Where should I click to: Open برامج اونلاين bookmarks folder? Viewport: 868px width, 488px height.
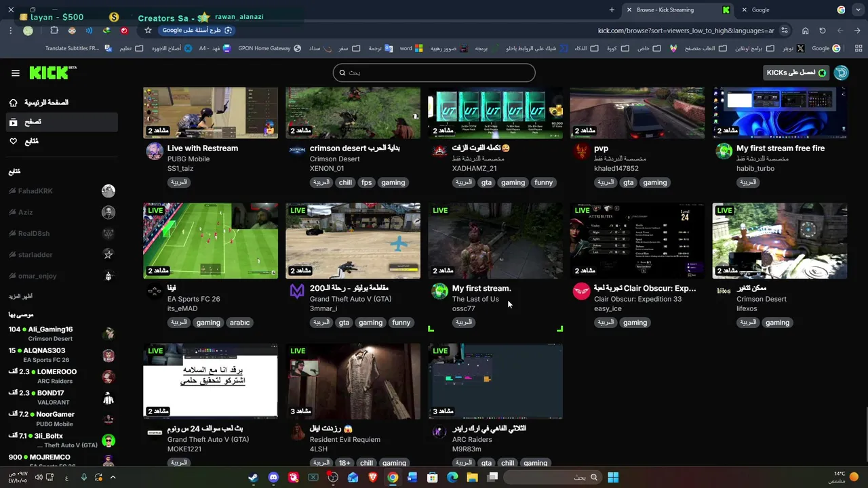pyautogui.click(x=754, y=48)
